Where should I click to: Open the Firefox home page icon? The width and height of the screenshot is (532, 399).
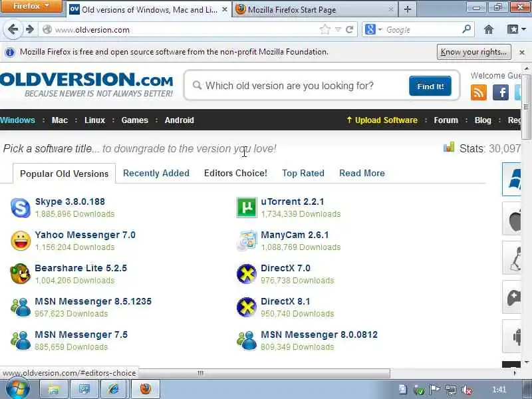(489, 29)
